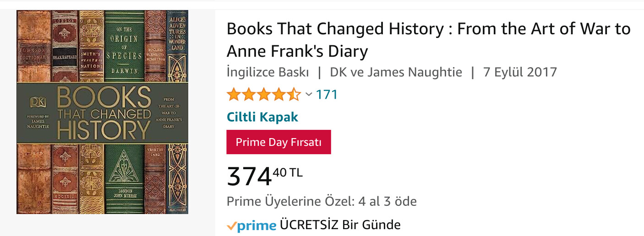Open the 171 customer ratings link
644x236 pixels.
point(327,95)
